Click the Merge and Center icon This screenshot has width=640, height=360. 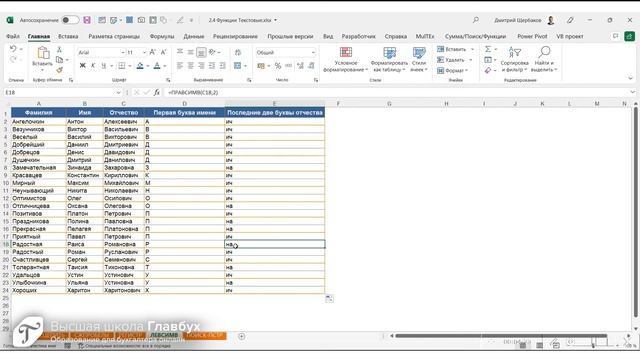click(238, 66)
